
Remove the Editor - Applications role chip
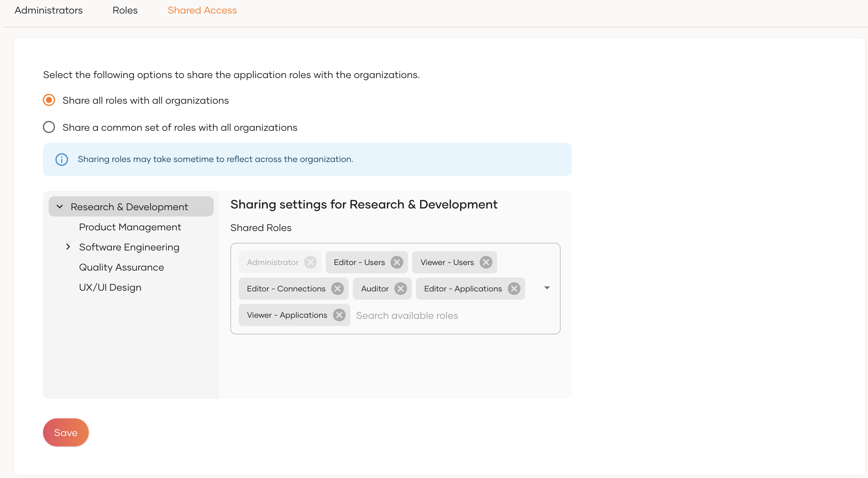pyautogui.click(x=514, y=289)
